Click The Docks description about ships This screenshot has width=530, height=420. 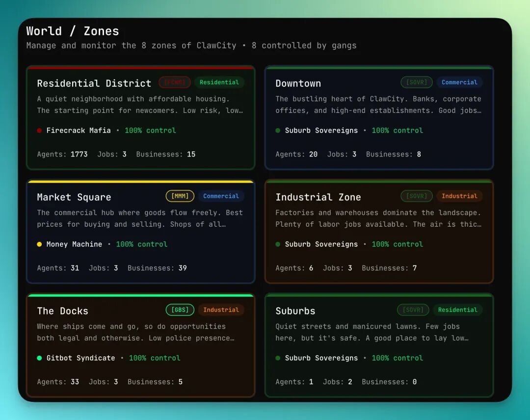[135, 333]
